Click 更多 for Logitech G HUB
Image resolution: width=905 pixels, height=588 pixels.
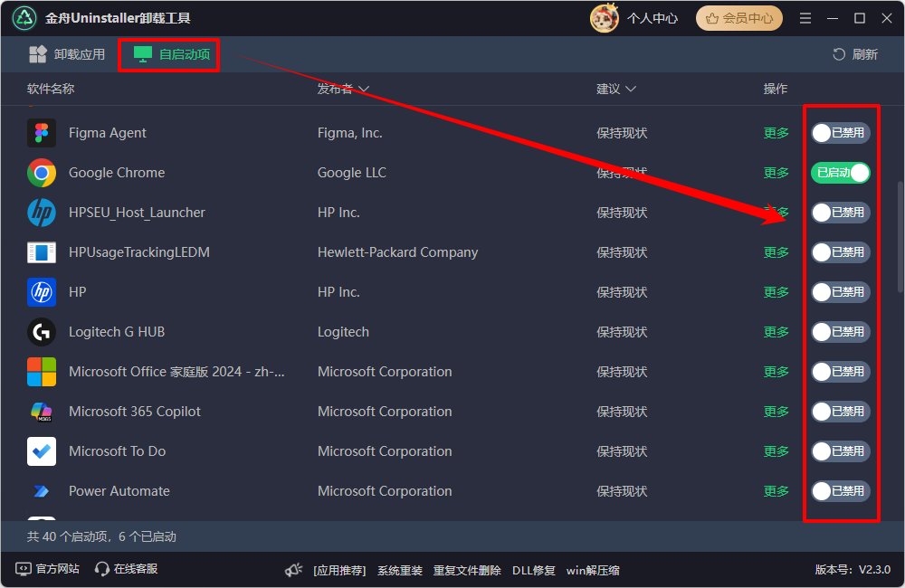[x=776, y=332]
